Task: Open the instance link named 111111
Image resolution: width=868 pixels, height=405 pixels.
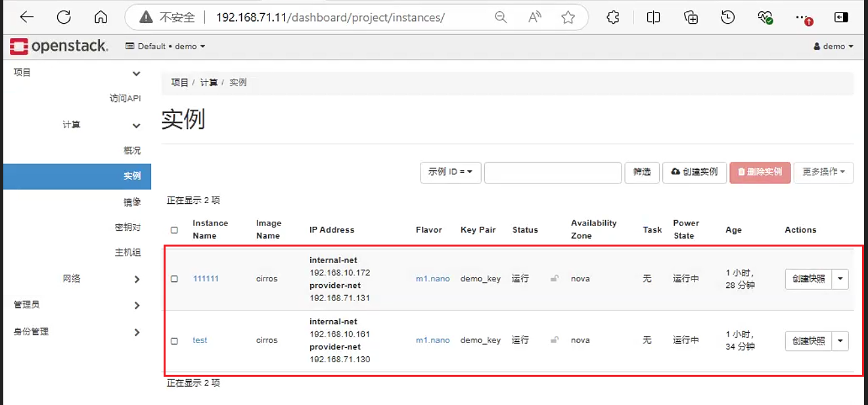Action: [206, 279]
